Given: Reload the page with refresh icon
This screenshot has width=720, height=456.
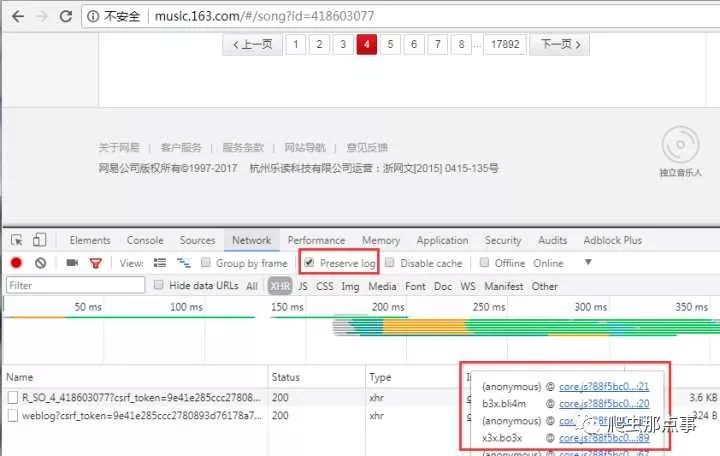Looking at the screenshot, I should pos(66,17).
